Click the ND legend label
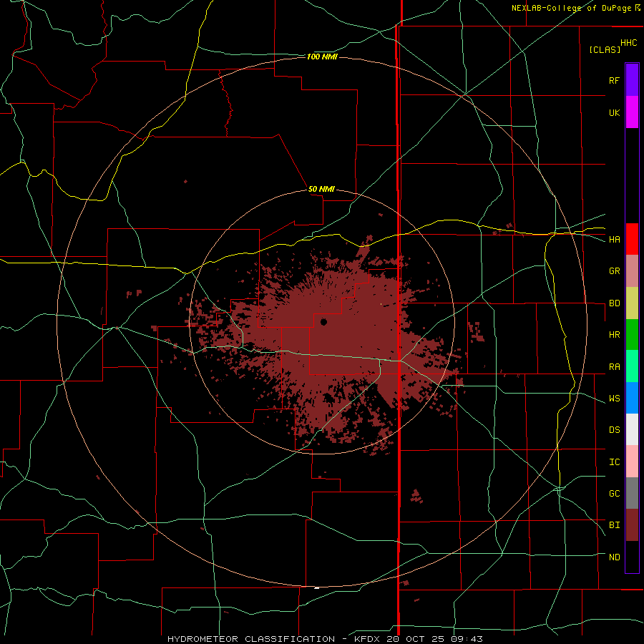Viewport: 644px width, 644px height. click(x=614, y=557)
